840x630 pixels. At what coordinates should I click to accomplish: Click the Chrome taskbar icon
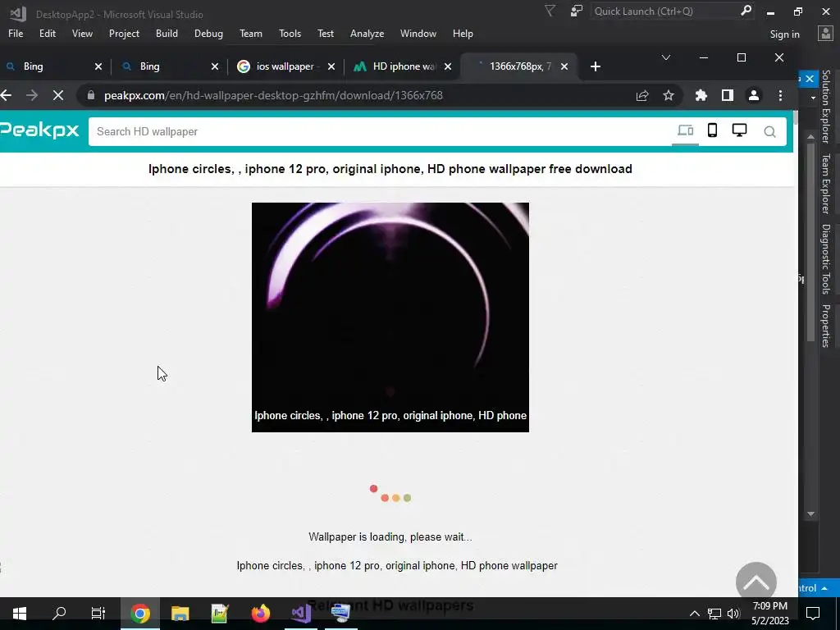pos(139,614)
